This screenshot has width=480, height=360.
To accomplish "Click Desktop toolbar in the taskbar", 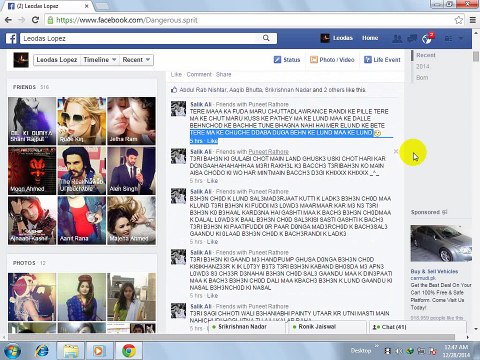I will [x=361, y=351].
